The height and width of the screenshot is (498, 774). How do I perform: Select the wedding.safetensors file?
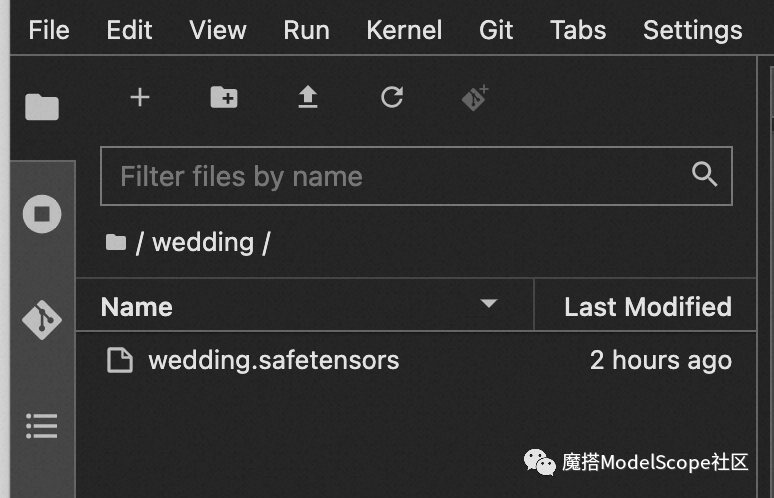pyautogui.click(x=416, y=360)
